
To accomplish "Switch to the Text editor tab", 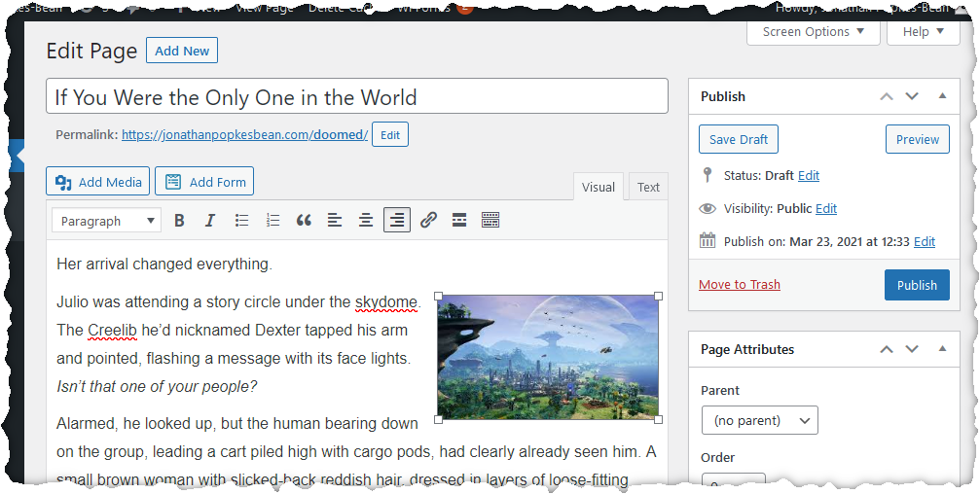I will click(x=648, y=187).
